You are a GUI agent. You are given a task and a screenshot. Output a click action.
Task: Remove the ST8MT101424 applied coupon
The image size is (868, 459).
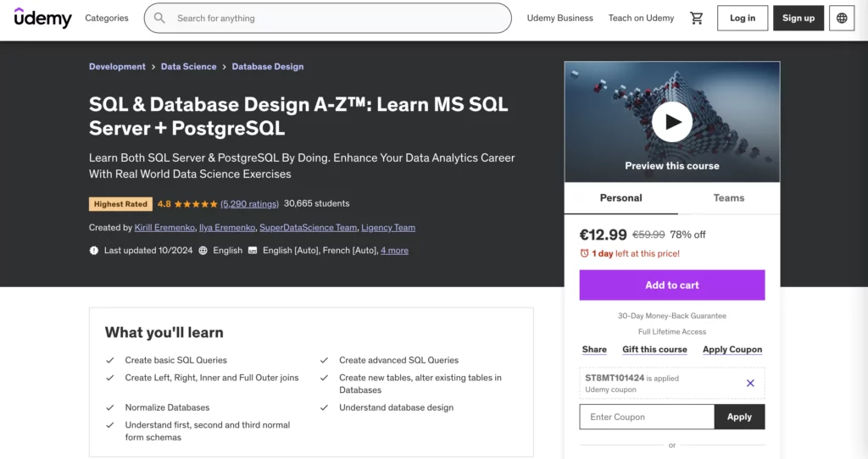pyautogui.click(x=750, y=383)
